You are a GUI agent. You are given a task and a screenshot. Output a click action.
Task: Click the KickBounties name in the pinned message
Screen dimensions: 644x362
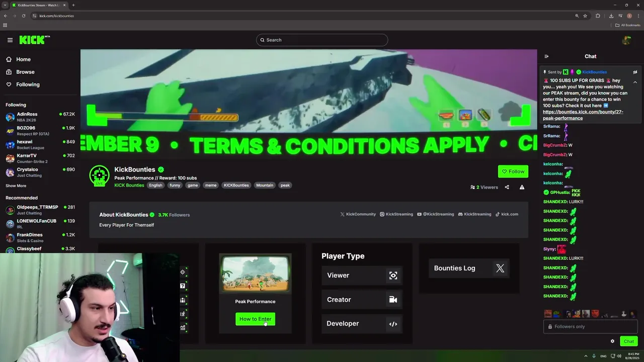pos(594,72)
